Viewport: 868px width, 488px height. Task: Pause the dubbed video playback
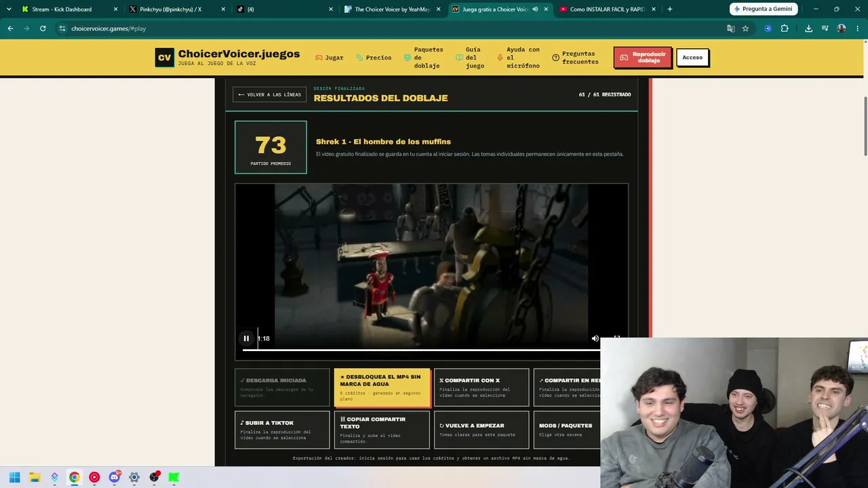pos(246,338)
